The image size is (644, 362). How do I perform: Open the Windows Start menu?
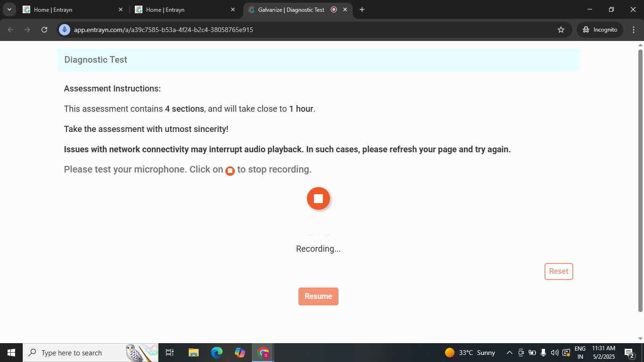click(x=11, y=353)
